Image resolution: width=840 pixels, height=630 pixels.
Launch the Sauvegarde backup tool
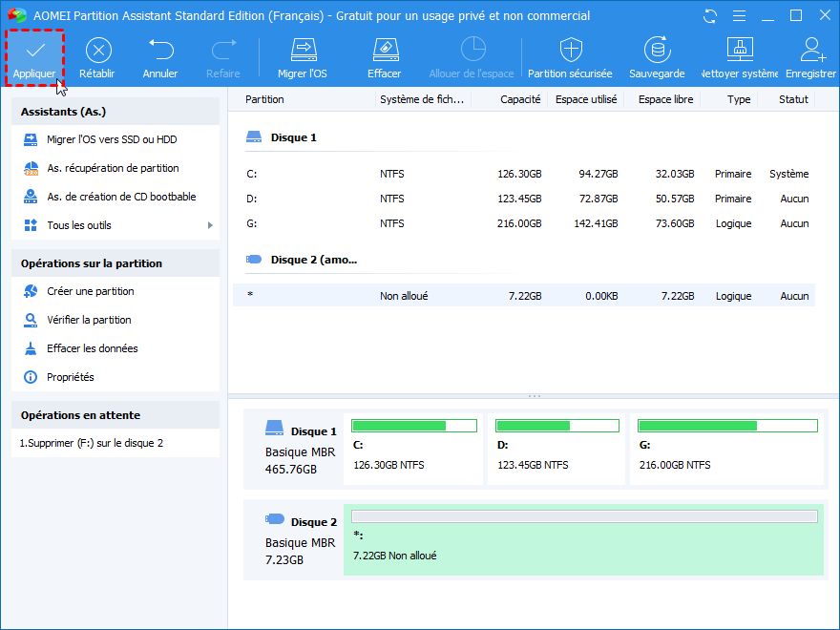click(657, 57)
